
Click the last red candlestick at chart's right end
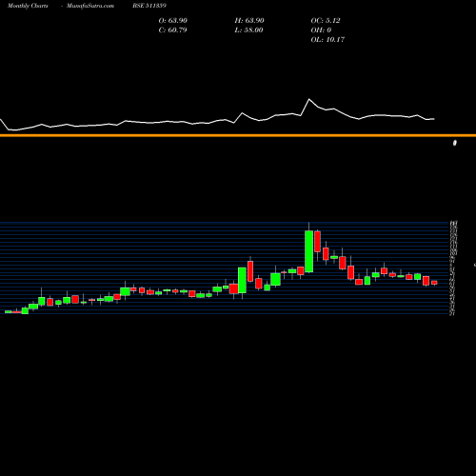(434, 283)
